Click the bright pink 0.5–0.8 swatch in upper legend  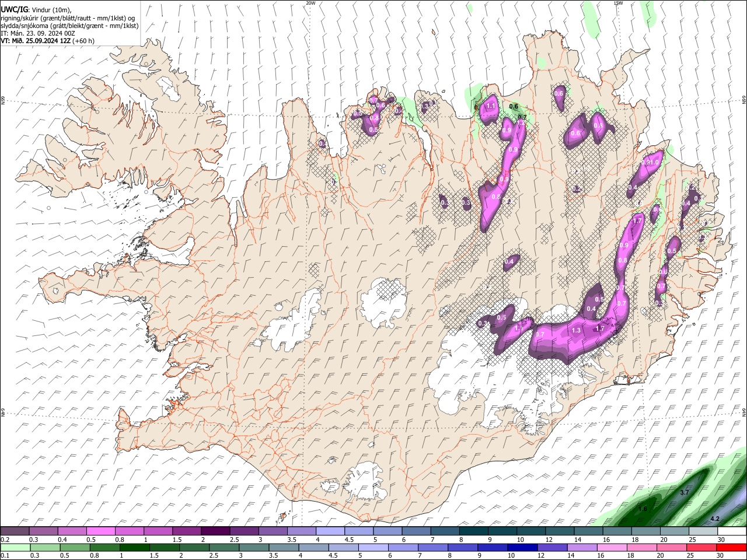pyautogui.click(x=100, y=531)
